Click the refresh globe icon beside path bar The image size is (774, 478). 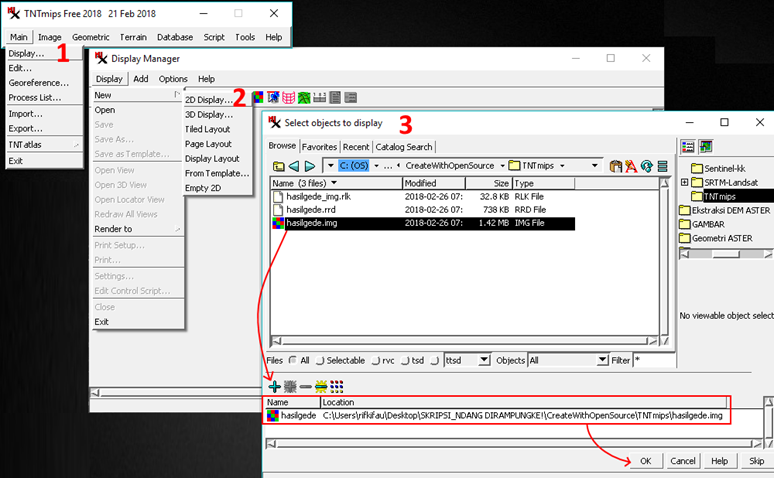pos(647,166)
